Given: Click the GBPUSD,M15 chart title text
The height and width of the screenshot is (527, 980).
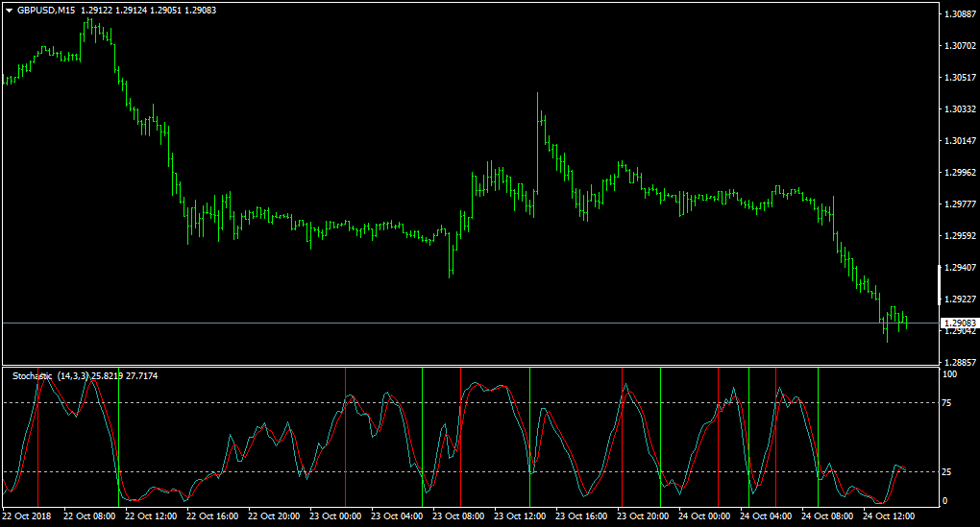Looking at the screenshot, I should click(x=45, y=11).
